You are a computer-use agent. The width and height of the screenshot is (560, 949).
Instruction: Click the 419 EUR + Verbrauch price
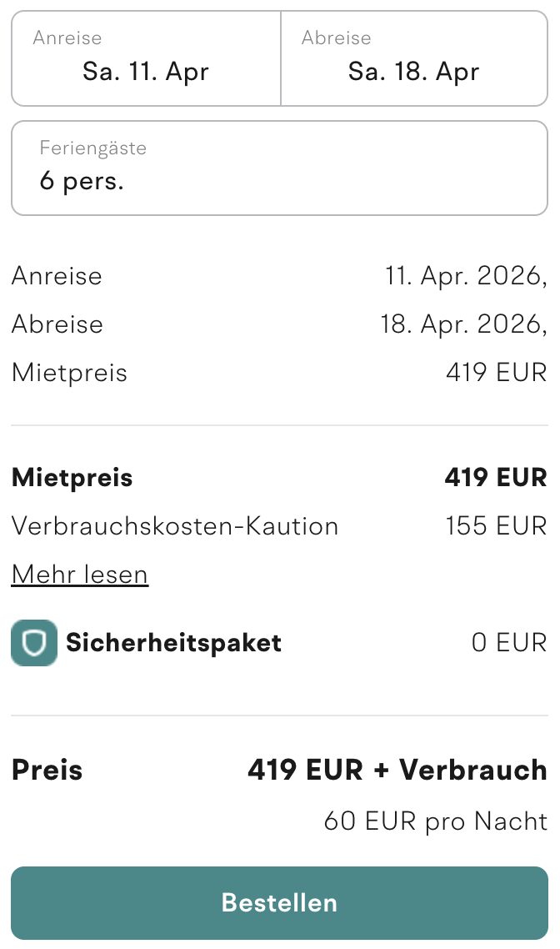(x=397, y=770)
